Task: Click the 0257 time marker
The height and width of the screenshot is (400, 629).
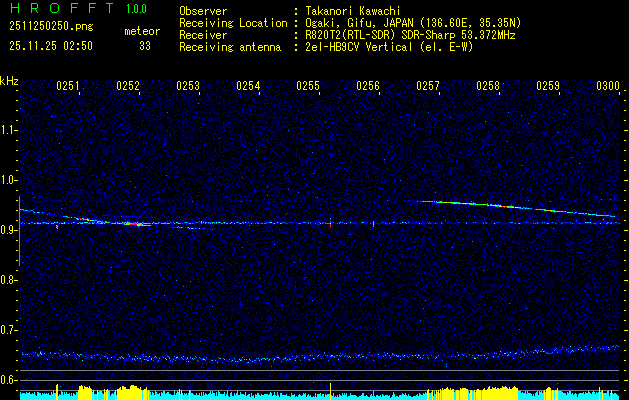Action: coord(428,87)
